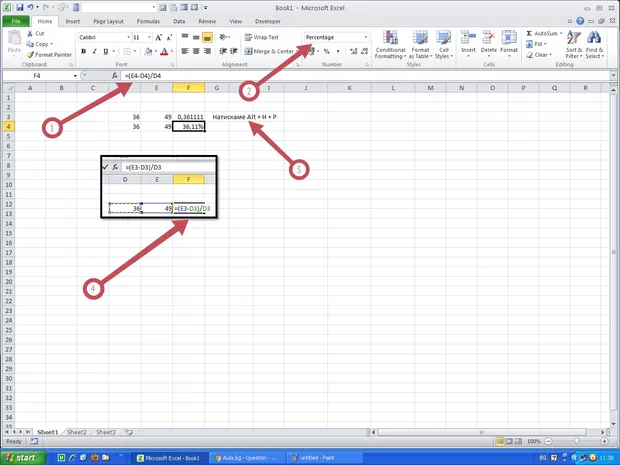Click the Align Text Left icon
Image resolution: width=620 pixels, height=465 pixels.
[185, 51]
